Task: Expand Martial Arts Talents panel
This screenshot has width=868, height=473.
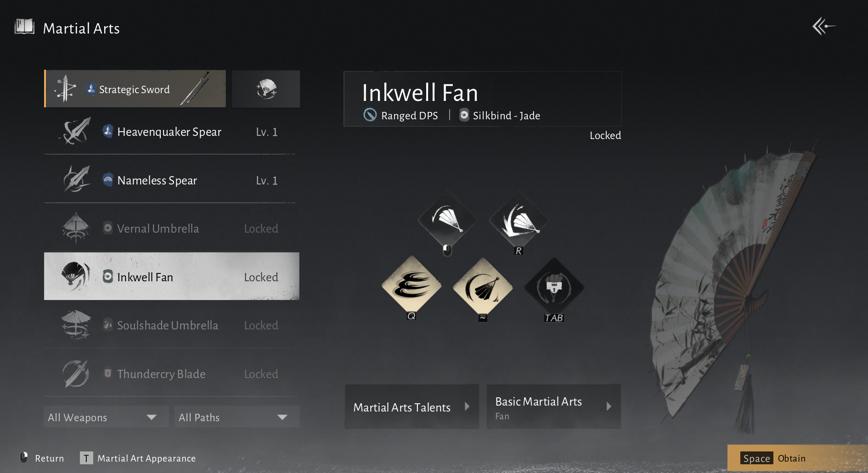Action: [412, 407]
